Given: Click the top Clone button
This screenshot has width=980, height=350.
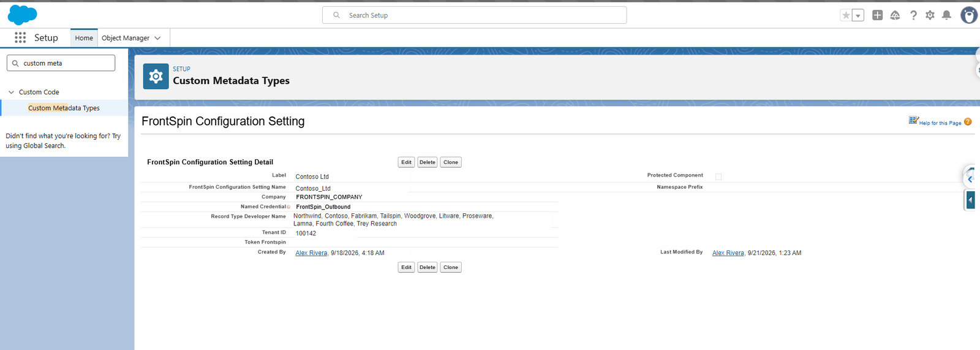Looking at the screenshot, I should (x=451, y=162).
